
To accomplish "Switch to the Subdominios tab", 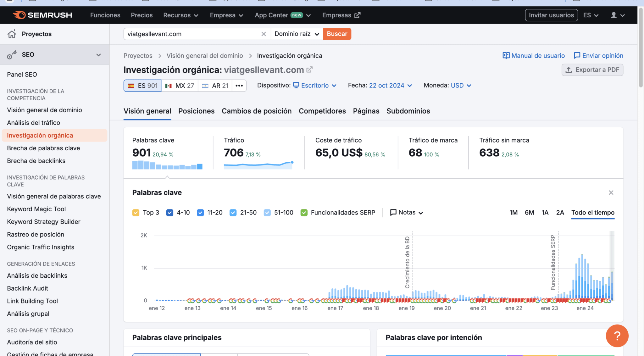I will click(408, 111).
